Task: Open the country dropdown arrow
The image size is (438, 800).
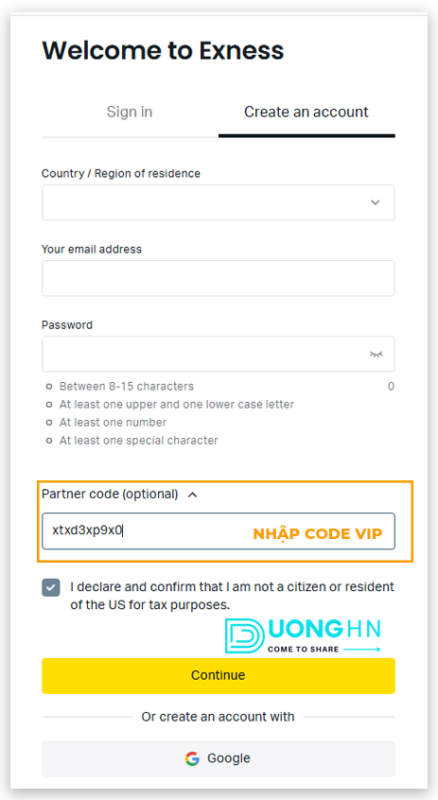Action: (375, 203)
